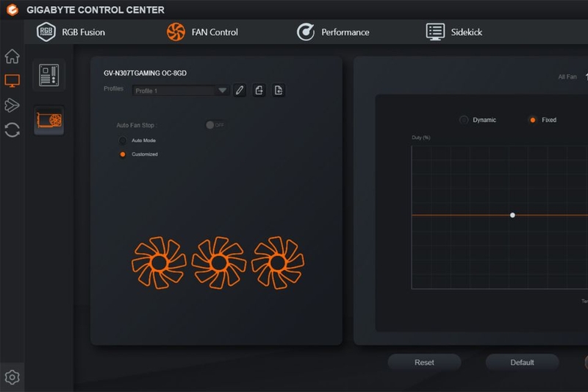Click the middle orange fan graphic
This screenshot has height=392, width=588.
pos(219,263)
